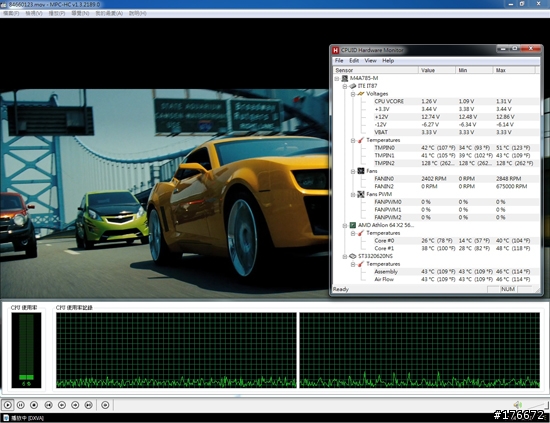Viewport: 550px width, 423px height.
Task: Decrease playback rate
Action: click(x=62, y=405)
